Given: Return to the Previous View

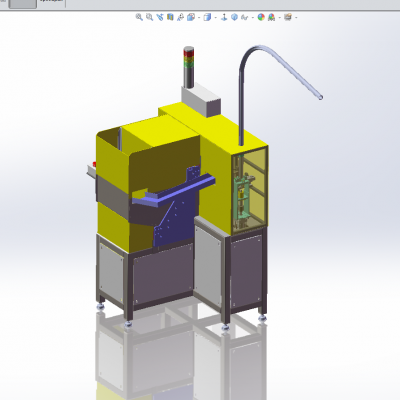Looking at the screenshot, I should pyautogui.click(x=160, y=17).
